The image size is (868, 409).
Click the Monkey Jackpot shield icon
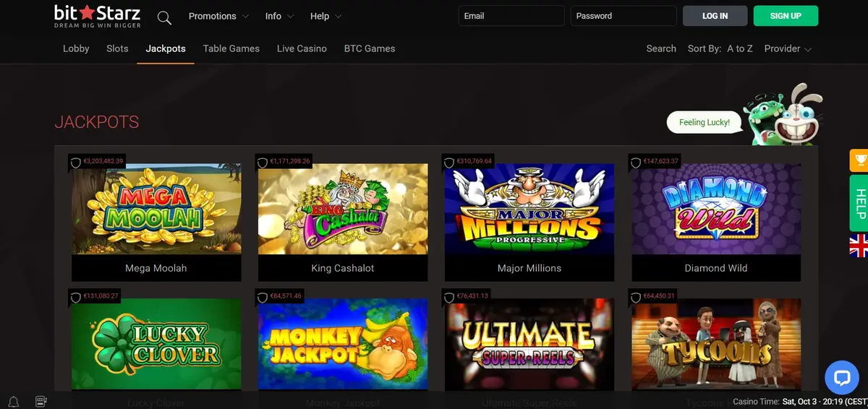(x=263, y=297)
